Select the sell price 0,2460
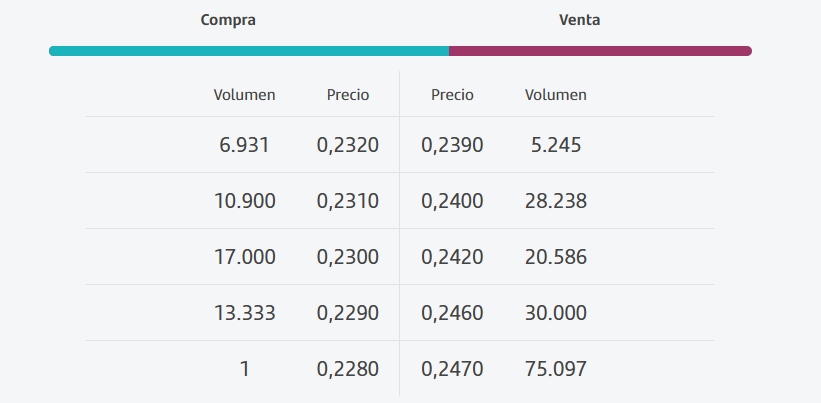Screen dimensions: 821x403 pos(452,313)
